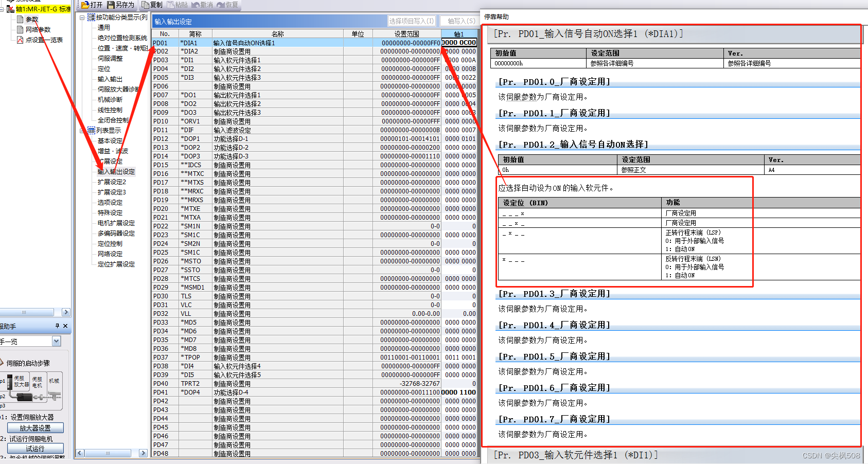
Task: Select the 网络参数 document icon
Action: (20, 29)
